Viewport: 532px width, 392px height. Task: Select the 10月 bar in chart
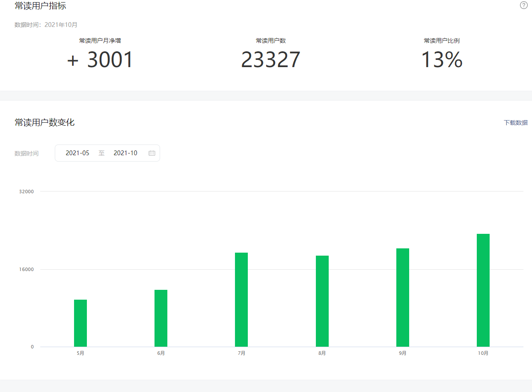coord(483,290)
